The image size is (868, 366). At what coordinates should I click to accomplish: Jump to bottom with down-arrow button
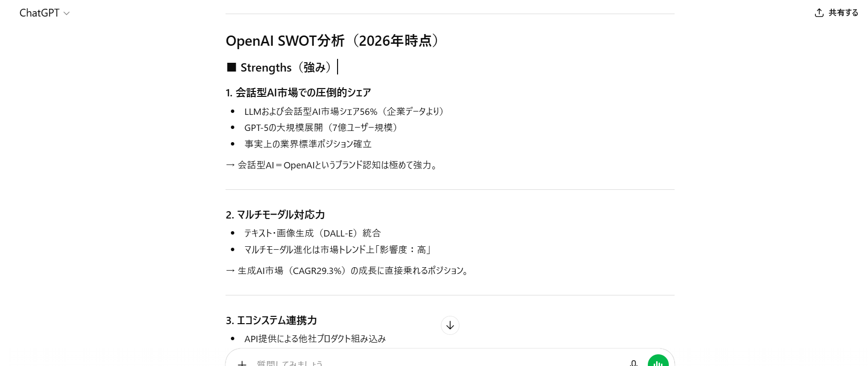[x=450, y=326]
